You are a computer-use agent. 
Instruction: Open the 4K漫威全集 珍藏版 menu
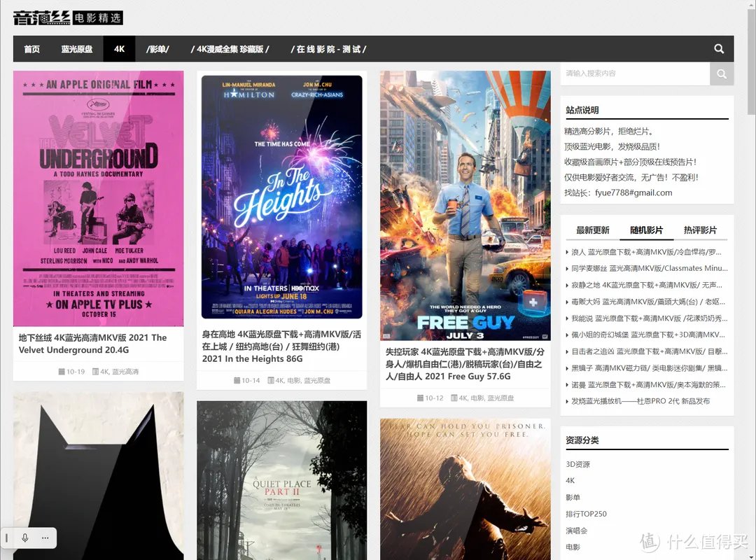click(x=230, y=49)
